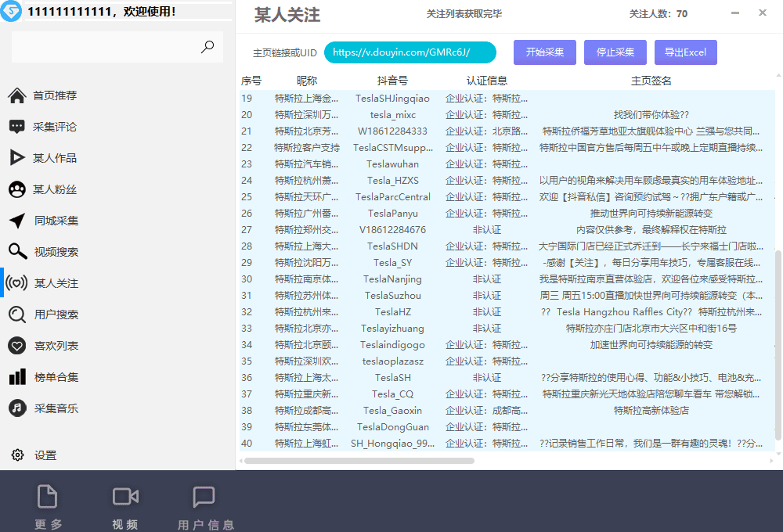The height and width of the screenshot is (532, 783).
Task: Select the 视频搜索 magnifier icon
Action: 17,251
